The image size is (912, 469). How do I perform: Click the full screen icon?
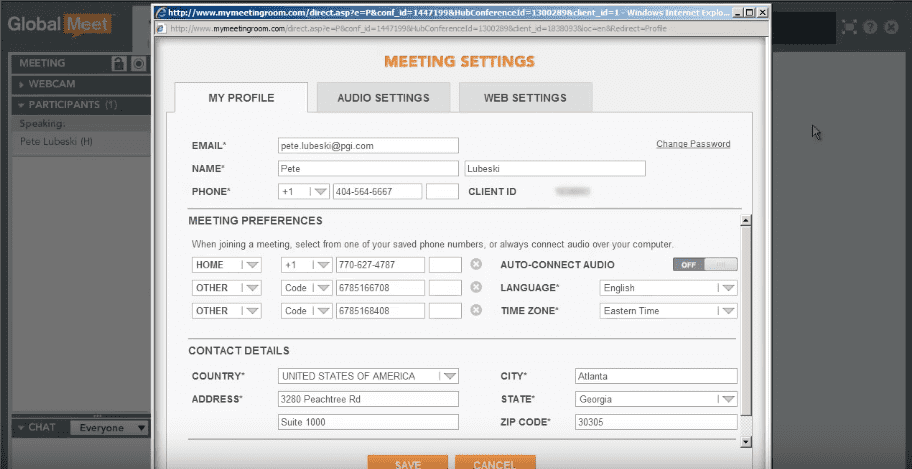(849, 27)
